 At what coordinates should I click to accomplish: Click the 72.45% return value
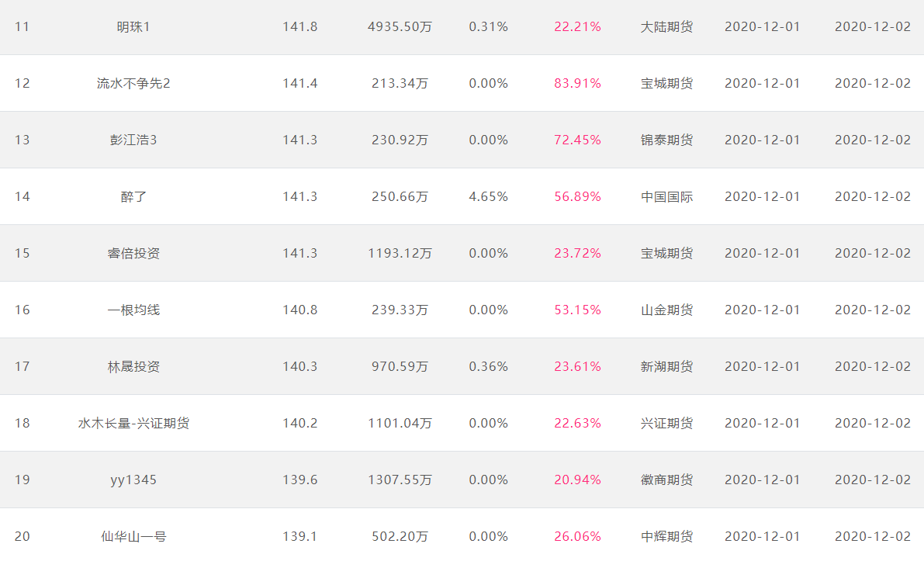(x=577, y=140)
